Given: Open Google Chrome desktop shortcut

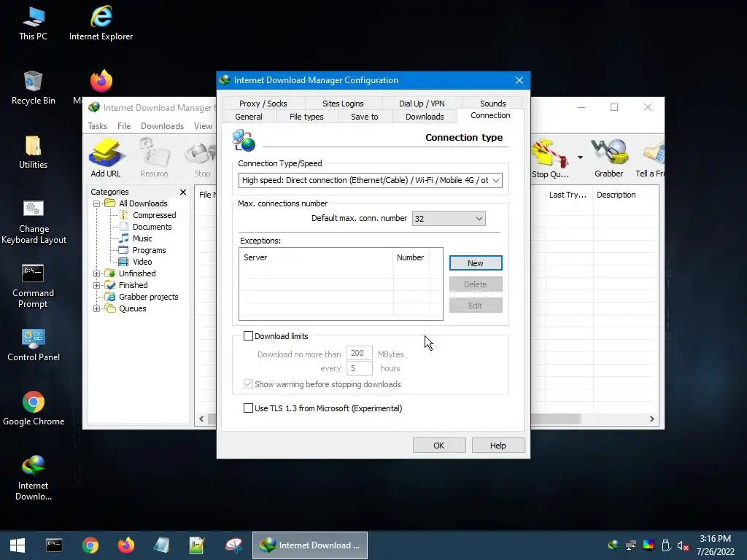Looking at the screenshot, I should (x=34, y=409).
